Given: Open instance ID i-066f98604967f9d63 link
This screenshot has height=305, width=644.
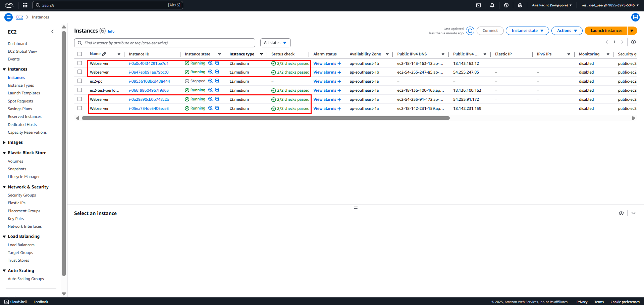Looking at the screenshot, I should pos(149,90).
